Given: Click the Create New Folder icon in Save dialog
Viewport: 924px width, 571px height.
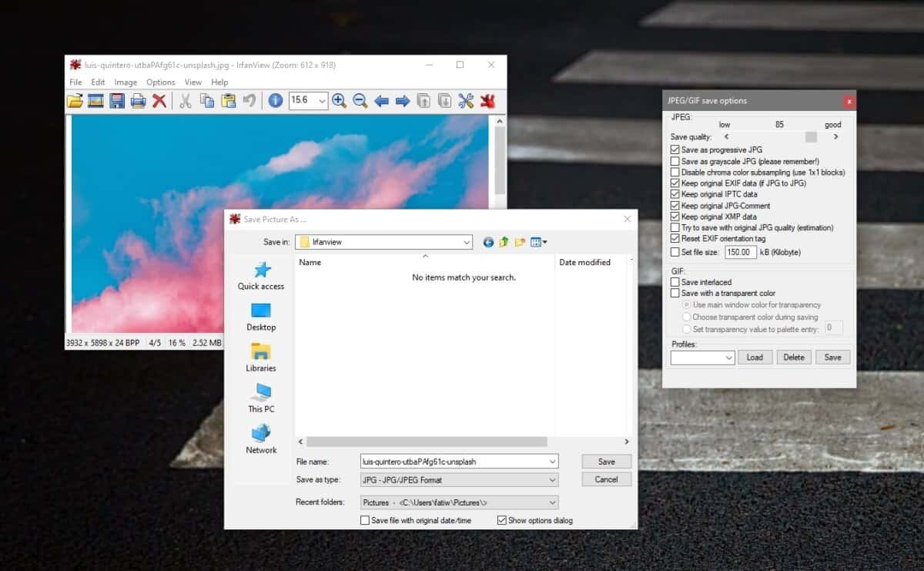Looking at the screenshot, I should [519, 242].
